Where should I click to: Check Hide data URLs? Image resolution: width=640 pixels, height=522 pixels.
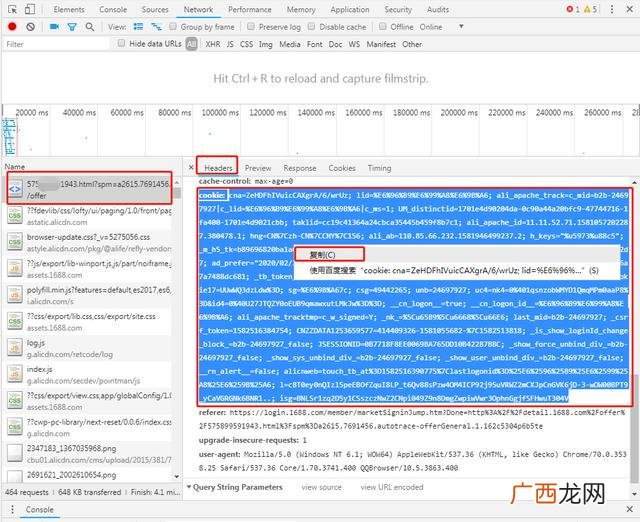click(121, 43)
